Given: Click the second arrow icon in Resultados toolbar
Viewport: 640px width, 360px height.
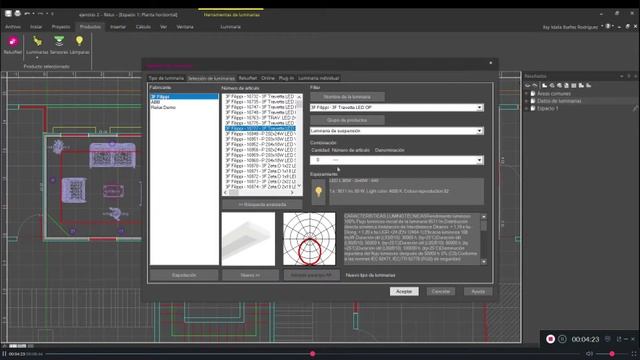Looking at the screenshot, I should point(535,85).
